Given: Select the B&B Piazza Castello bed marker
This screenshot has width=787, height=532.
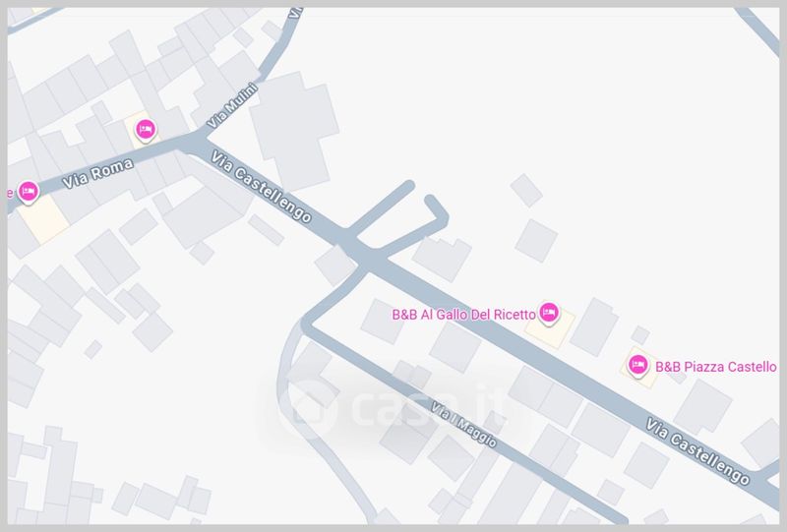Looking at the screenshot, I should pos(637,366).
